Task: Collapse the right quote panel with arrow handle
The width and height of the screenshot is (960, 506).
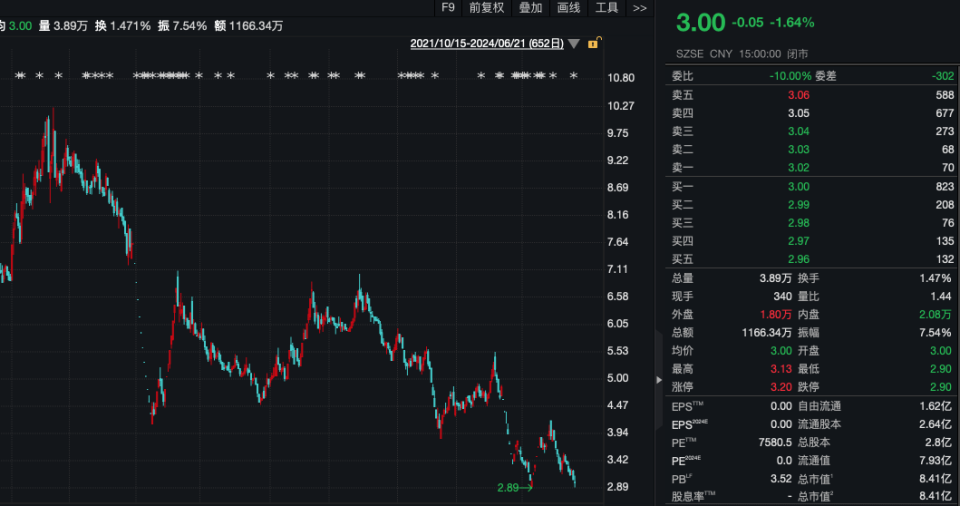Action: (658, 380)
